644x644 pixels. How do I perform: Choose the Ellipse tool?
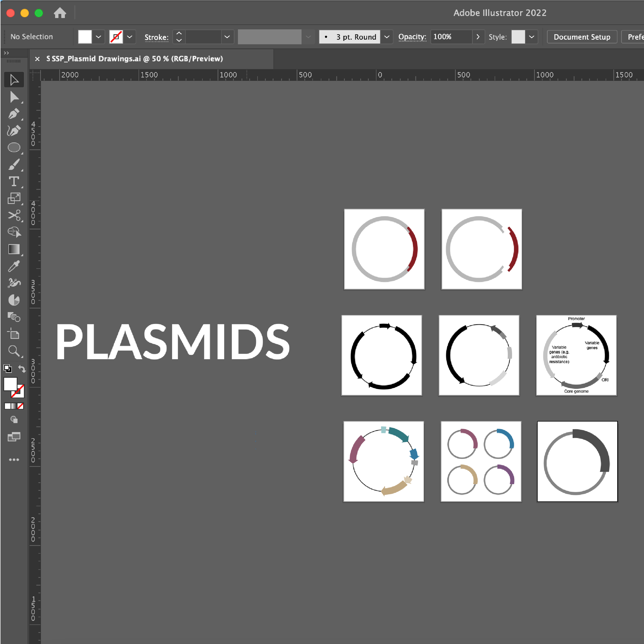click(14, 148)
